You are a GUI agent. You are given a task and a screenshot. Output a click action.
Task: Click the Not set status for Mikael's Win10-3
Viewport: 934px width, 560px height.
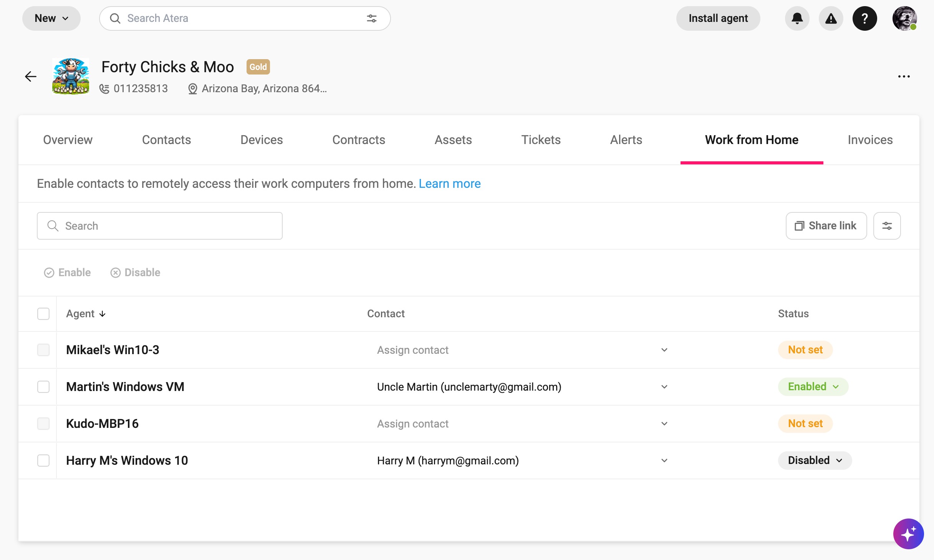click(x=805, y=350)
